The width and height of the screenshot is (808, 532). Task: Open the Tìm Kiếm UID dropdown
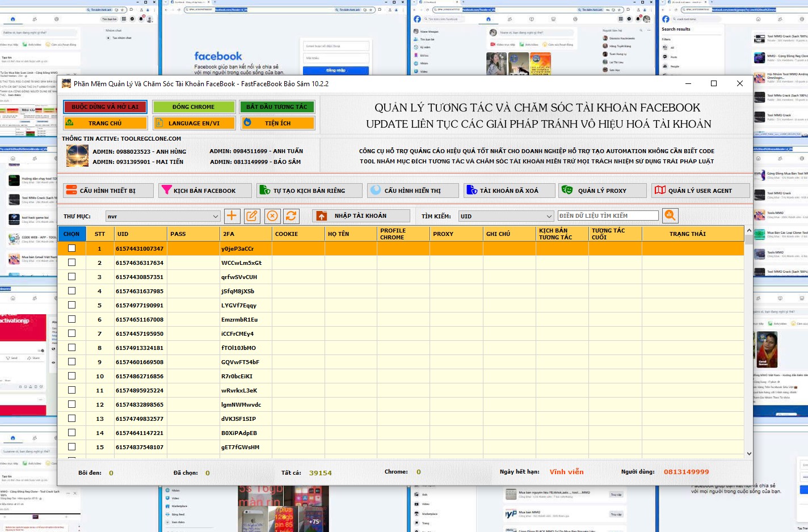point(549,216)
